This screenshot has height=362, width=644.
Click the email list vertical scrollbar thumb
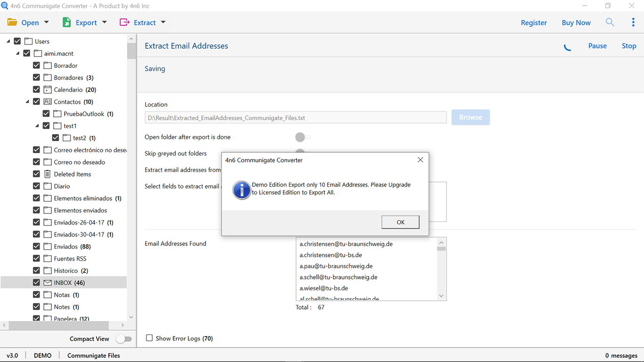click(441, 249)
